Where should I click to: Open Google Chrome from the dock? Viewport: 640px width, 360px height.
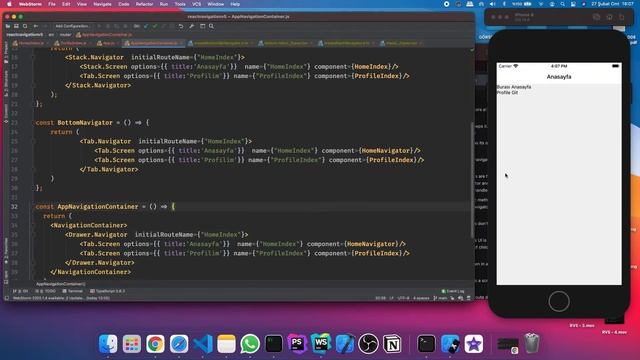155,344
